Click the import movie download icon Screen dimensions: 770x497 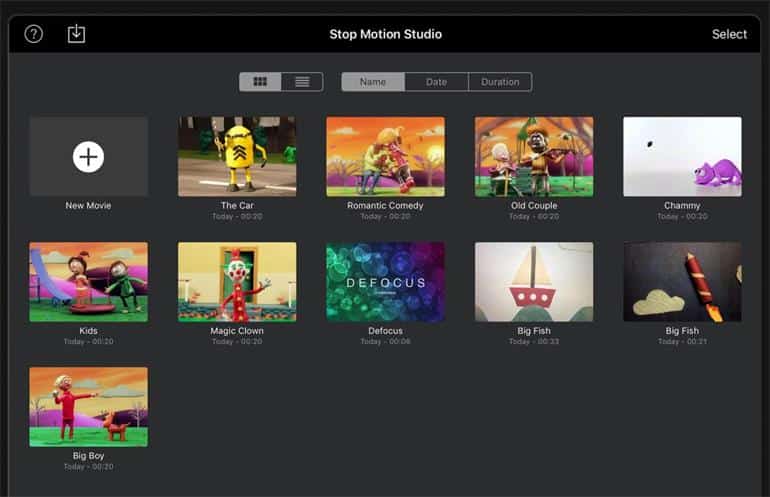tap(76, 33)
